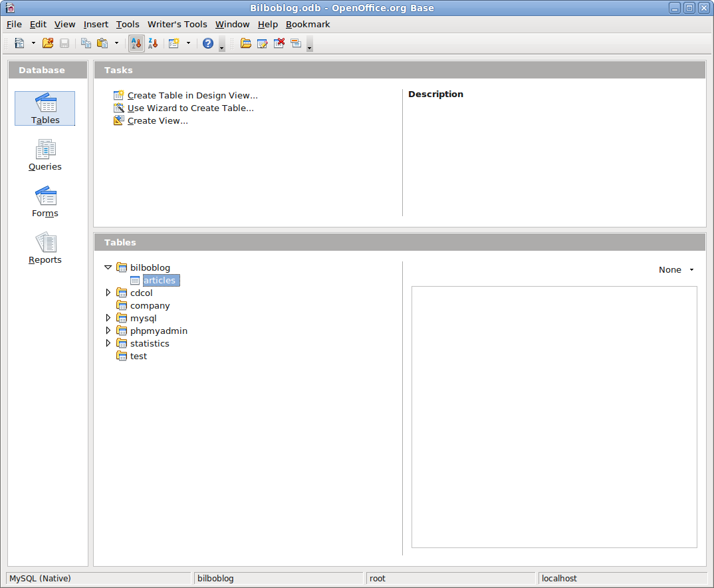The width and height of the screenshot is (714, 588).
Task: Click the Open file toolbar icon
Action: point(48,43)
